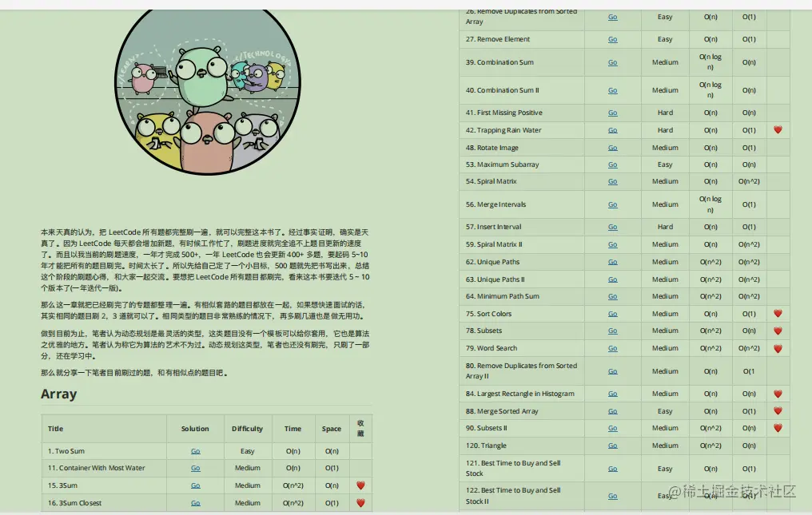
Task: Open Go link for 122. Best Time to Buy and Sell Stock II
Action: (613, 497)
